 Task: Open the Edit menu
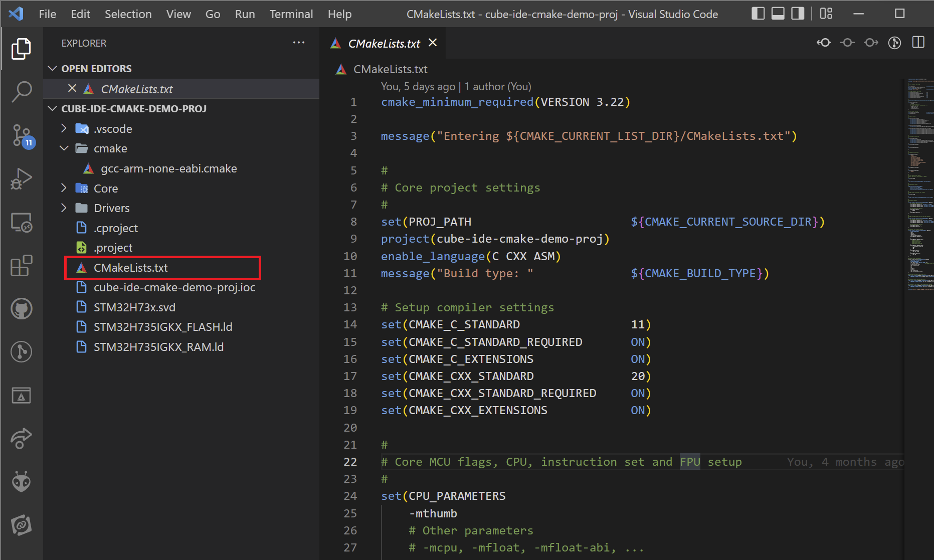coord(81,14)
